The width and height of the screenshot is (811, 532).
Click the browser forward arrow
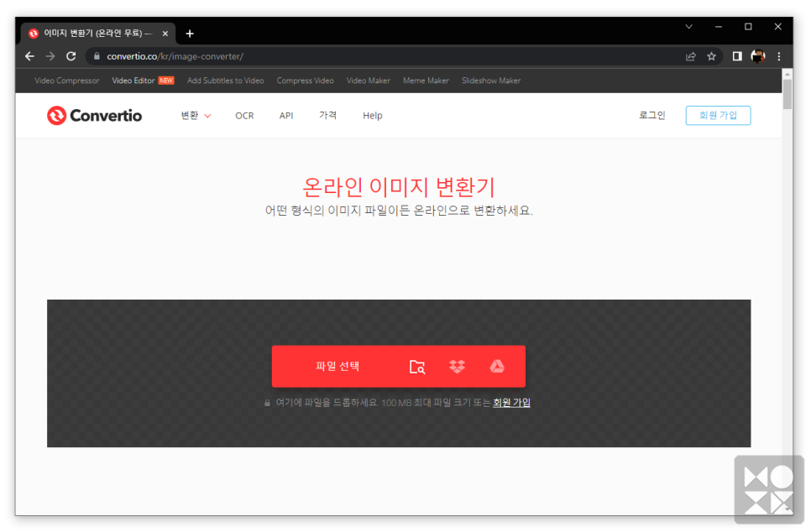coord(50,56)
